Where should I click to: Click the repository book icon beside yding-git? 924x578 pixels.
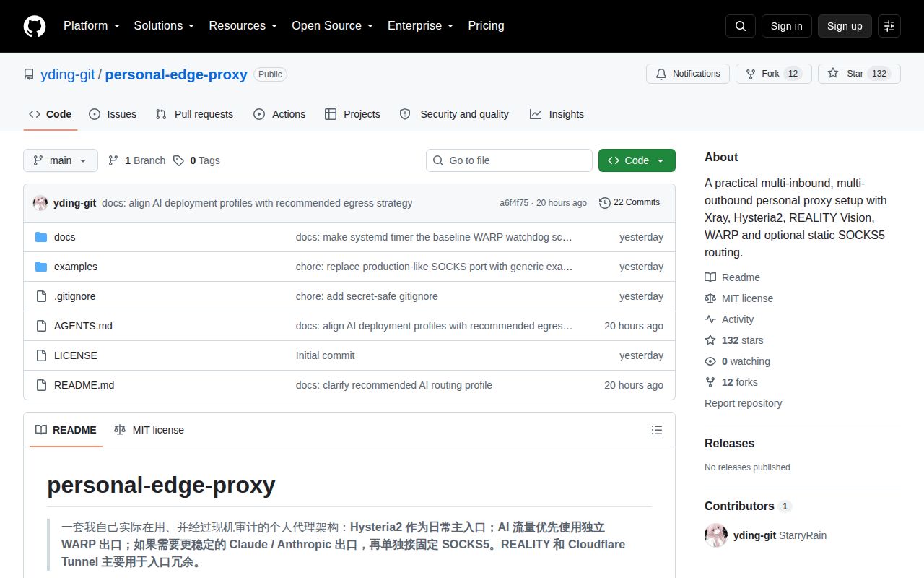pyautogui.click(x=29, y=74)
